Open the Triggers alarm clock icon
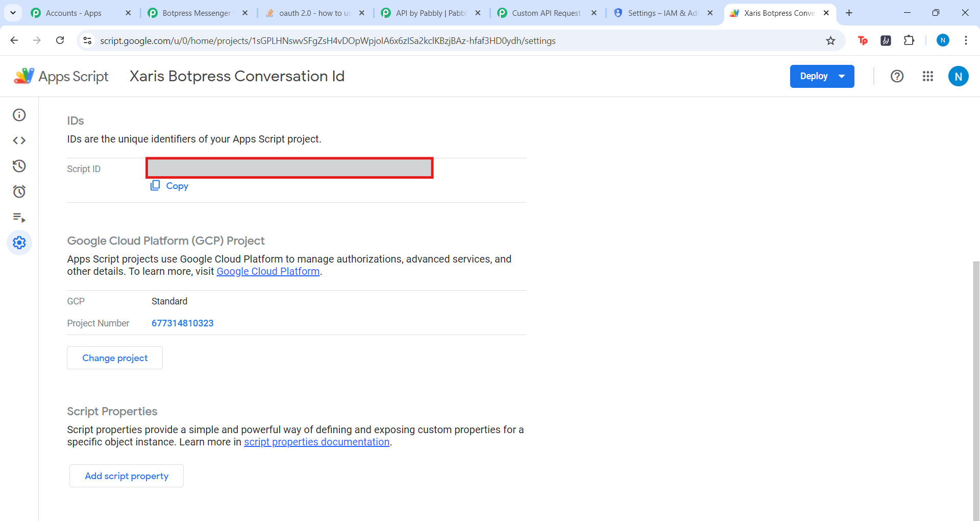 click(19, 192)
